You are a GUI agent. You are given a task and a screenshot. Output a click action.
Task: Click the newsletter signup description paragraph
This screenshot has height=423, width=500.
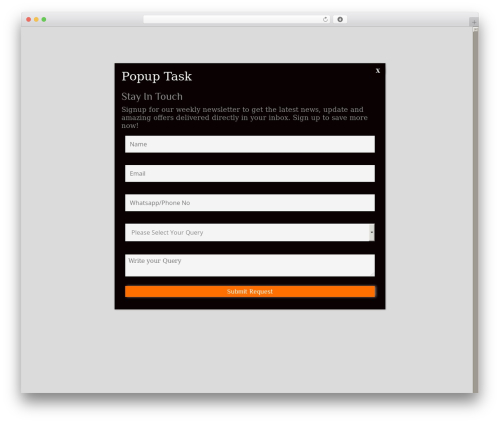pos(245,117)
